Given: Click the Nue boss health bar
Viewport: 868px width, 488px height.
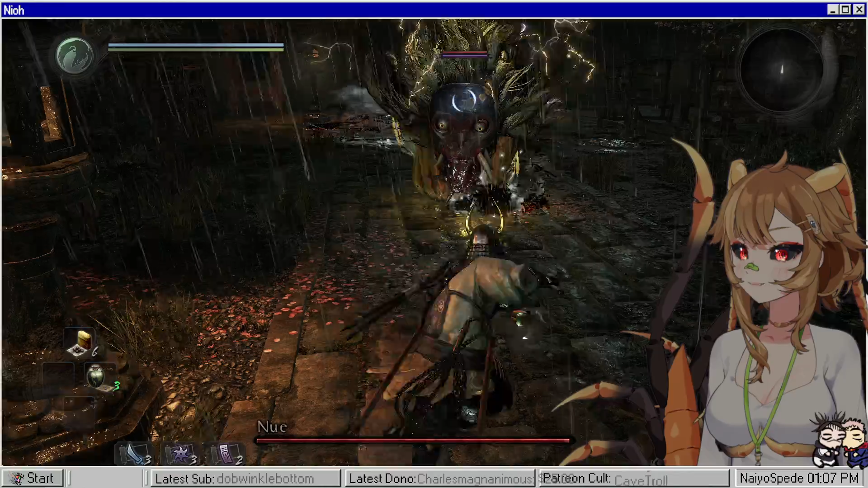Looking at the screenshot, I should [x=414, y=440].
